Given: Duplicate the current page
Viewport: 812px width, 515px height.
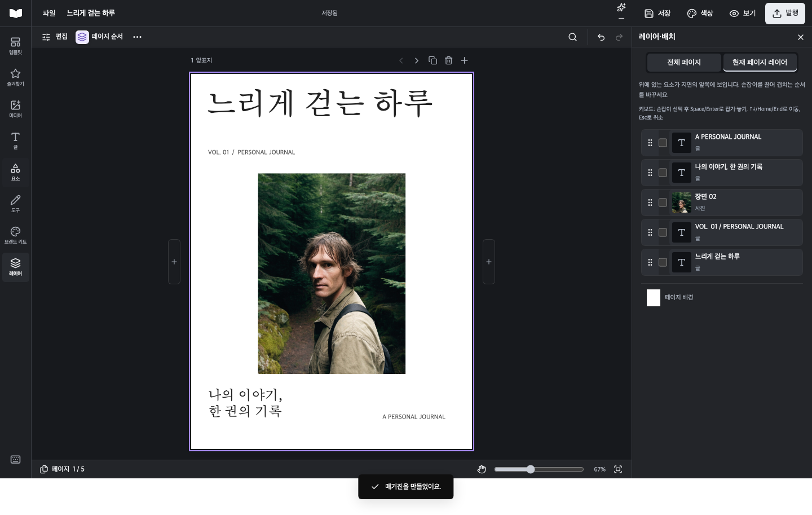Looking at the screenshot, I should pyautogui.click(x=433, y=60).
